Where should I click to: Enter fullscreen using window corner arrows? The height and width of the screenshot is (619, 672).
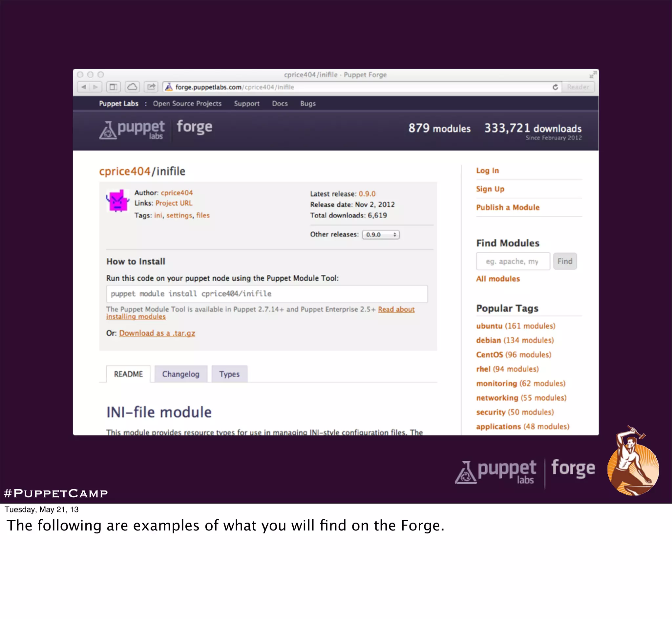tap(593, 74)
